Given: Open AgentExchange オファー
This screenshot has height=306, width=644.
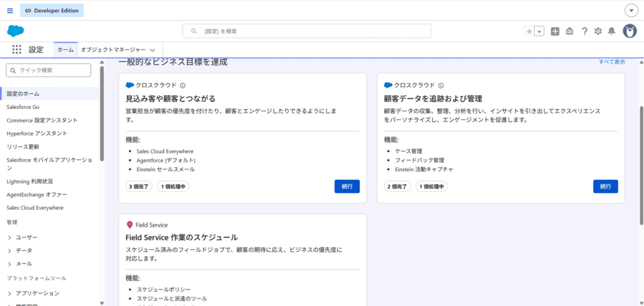Looking at the screenshot, I should tap(37, 195).
